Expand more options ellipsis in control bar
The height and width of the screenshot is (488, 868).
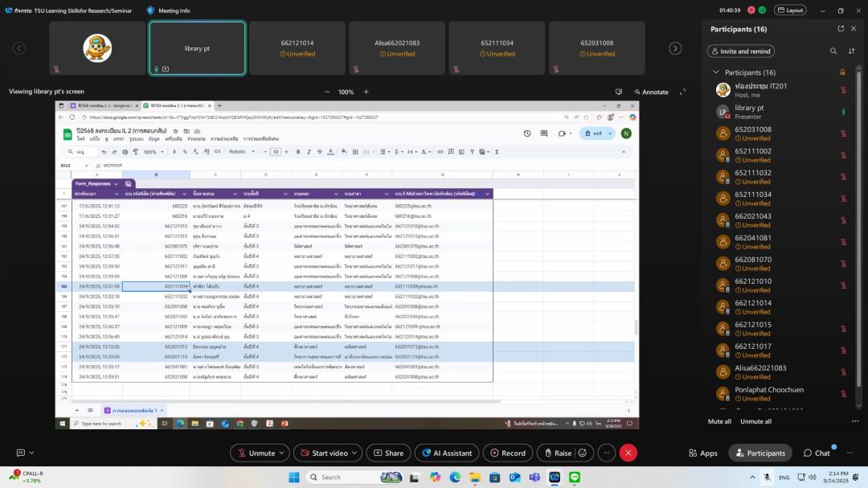[607, 453]
